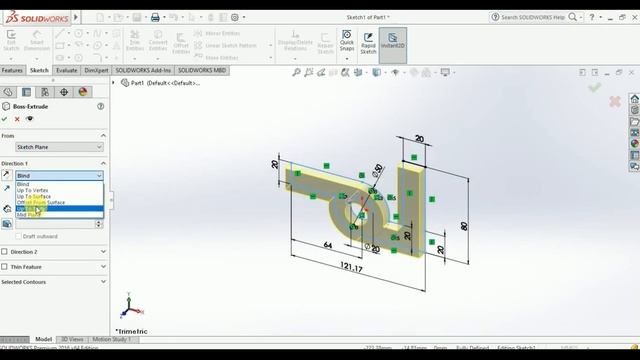The width and height of the screenshot is (640, 360).
Task: Open the SOLIDWORKS Add-Ins tab
Action: pyautogui.click(x=143, y=70)
